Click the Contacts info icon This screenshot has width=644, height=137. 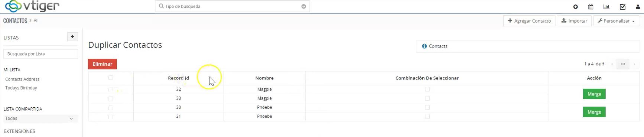pos(424,46)
